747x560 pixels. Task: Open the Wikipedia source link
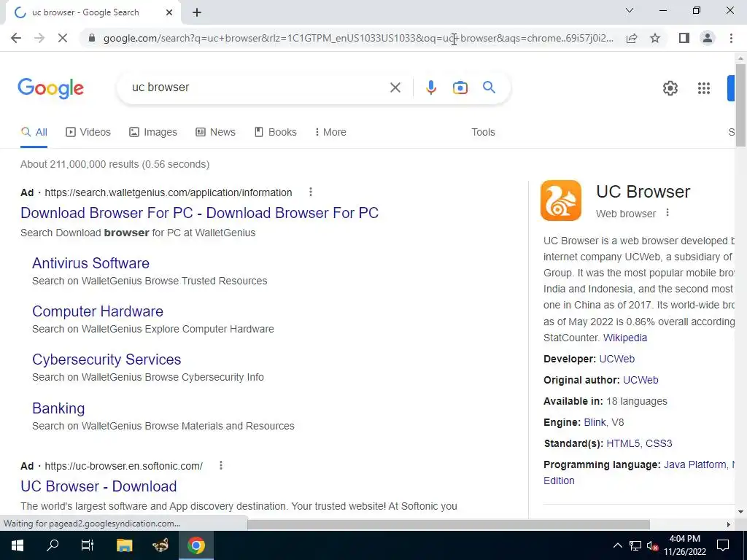[625, 338]
